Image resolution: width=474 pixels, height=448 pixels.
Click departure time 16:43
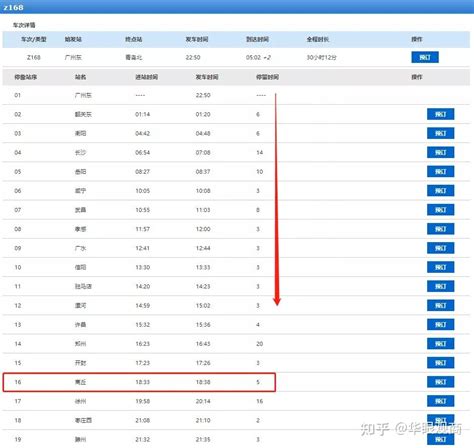point(203,344)
